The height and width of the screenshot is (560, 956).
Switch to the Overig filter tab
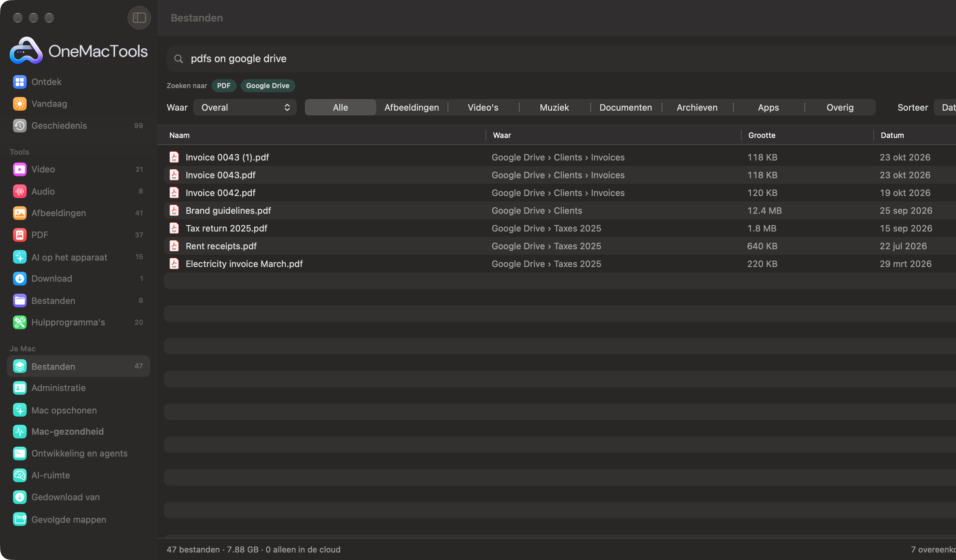pos(840,107)
